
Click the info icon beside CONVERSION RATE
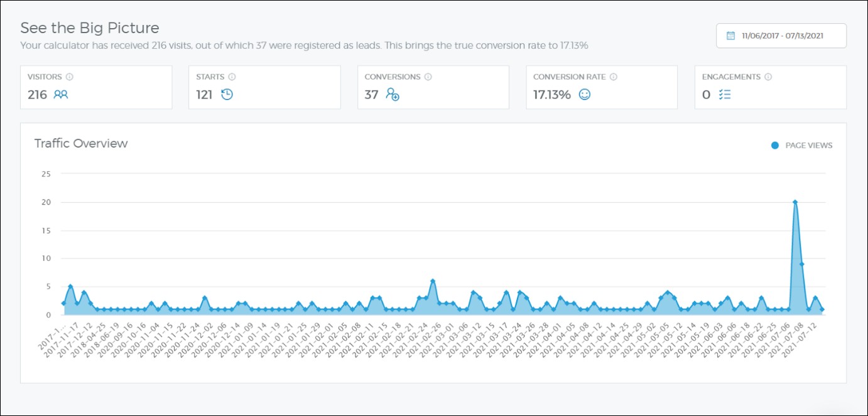(x=614, y=77)
